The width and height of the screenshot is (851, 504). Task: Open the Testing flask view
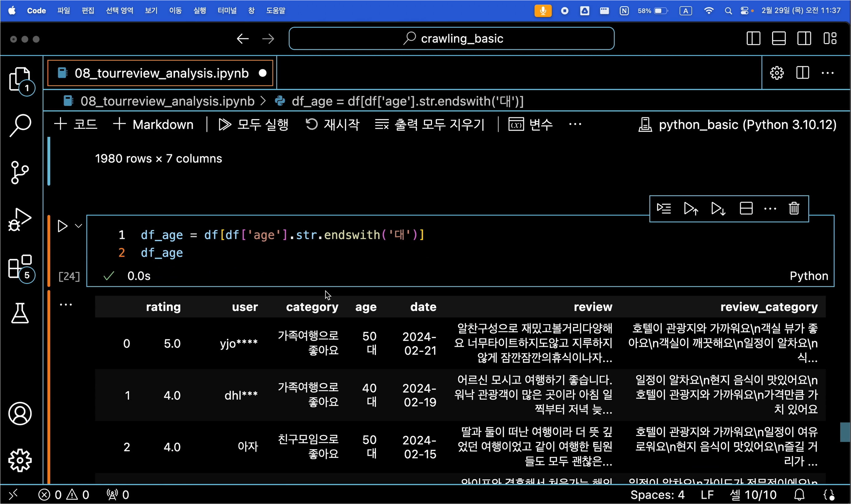(20, 313)
